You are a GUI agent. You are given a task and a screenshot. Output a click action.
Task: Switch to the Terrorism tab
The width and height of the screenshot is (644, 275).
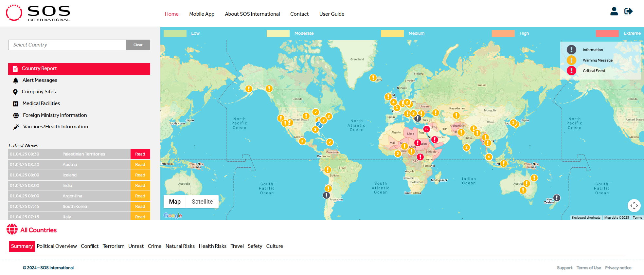[114, 246]
